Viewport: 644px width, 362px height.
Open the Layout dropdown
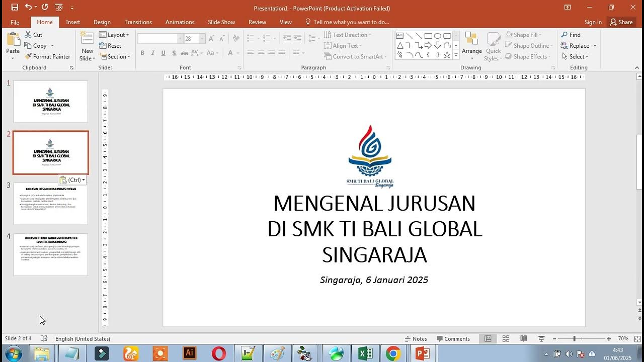[x=114, y=35]
